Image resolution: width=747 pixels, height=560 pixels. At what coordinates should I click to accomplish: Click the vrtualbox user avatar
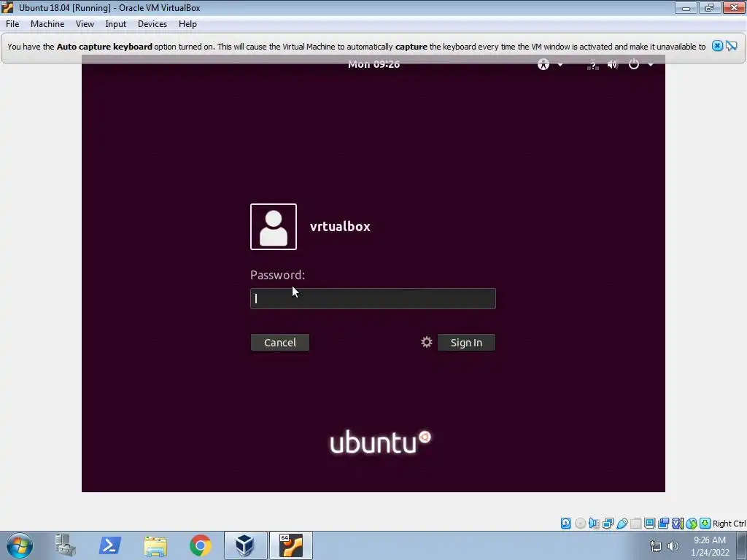point(274,227)
